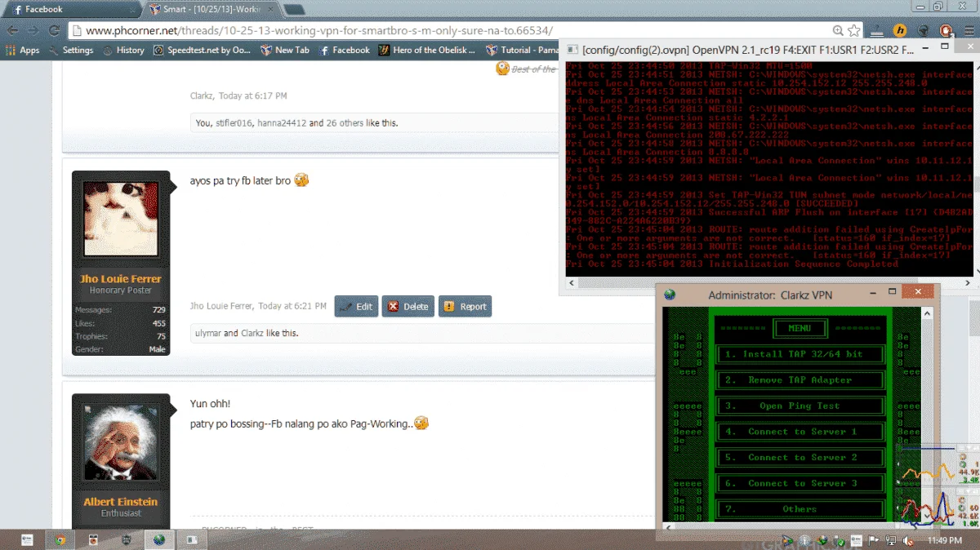Open Clarkz author link at 6:17 PM post
This screenshot has width=980, height=550.
pyautogui.click(x=202, y=96)
